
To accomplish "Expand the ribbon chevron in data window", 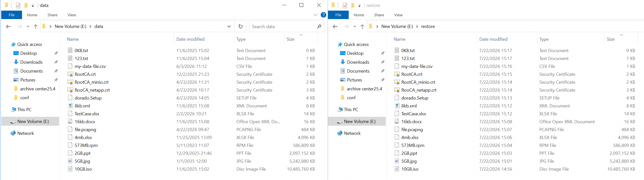I will point(316,15).
